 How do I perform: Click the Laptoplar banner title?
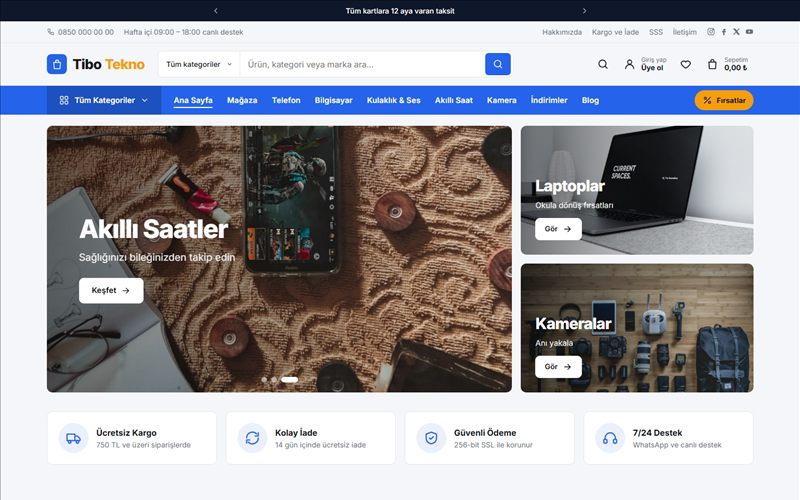pos(570,186)
